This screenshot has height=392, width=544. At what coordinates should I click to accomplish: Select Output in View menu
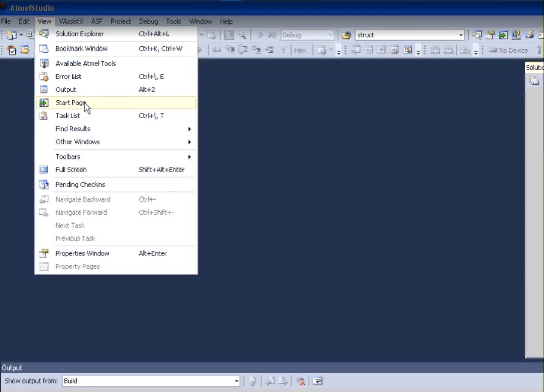(116, 90)
